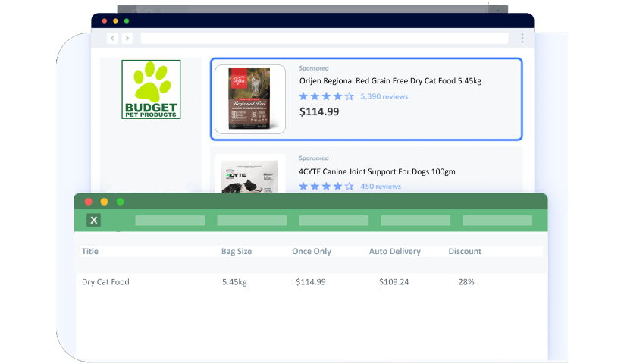Select the Bag Size column header
The width and height of the screenshot is (624, 364).
pyautogui.click(x=237, y=252)
